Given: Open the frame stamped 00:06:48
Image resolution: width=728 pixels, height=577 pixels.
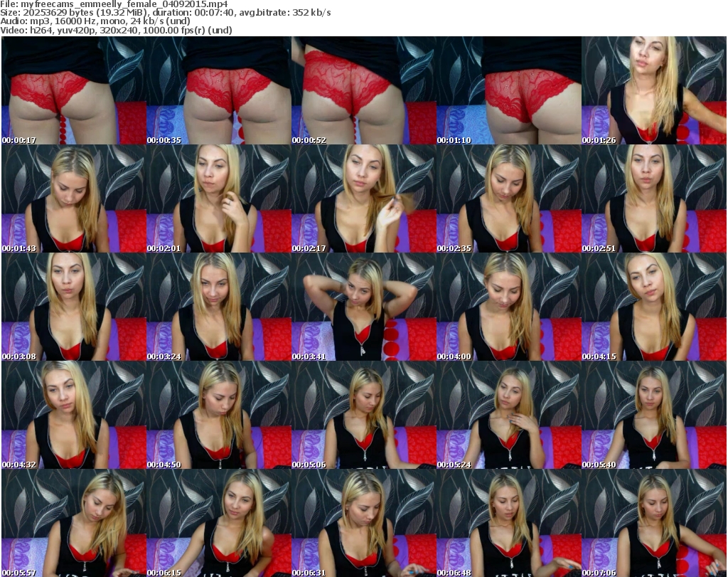Looking at the screenshot, I should click(509, 523).
